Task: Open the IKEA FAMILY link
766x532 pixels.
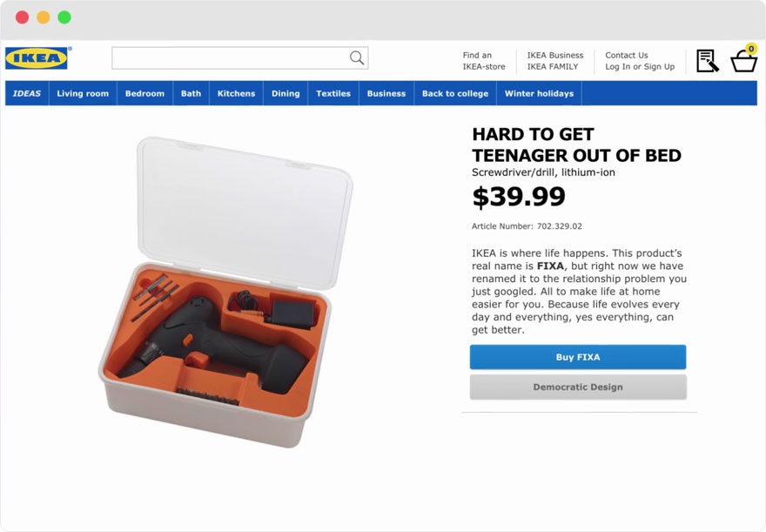Action: (552, 66)
